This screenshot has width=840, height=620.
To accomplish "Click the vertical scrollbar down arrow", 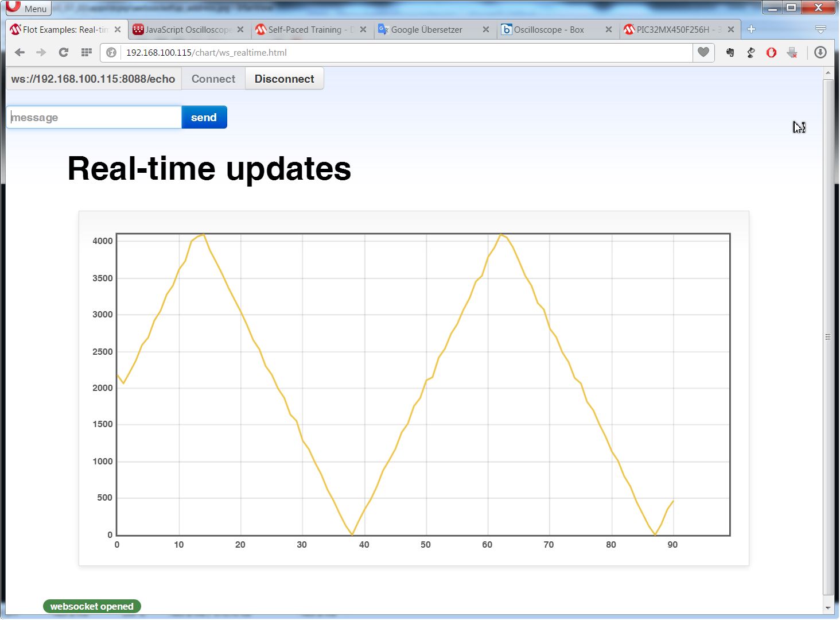I will click(827, 607).
